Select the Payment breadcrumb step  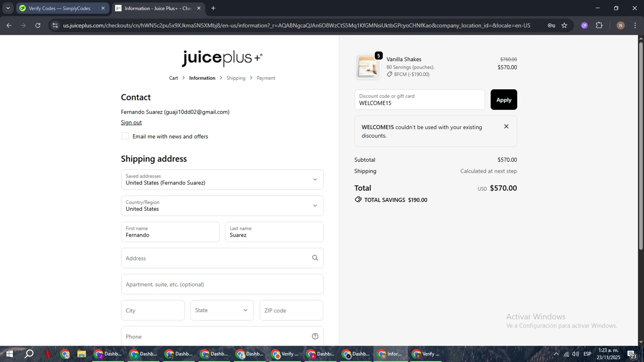coord(266,78)
